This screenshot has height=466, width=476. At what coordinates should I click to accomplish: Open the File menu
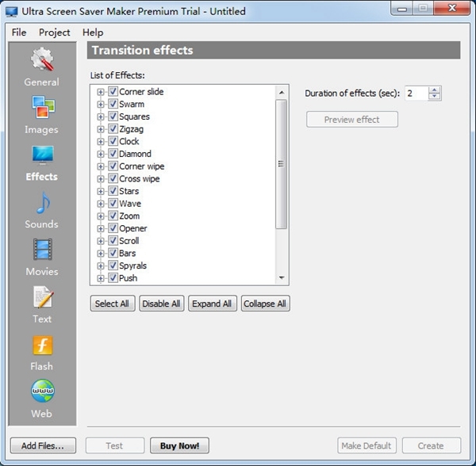point(19,32)
